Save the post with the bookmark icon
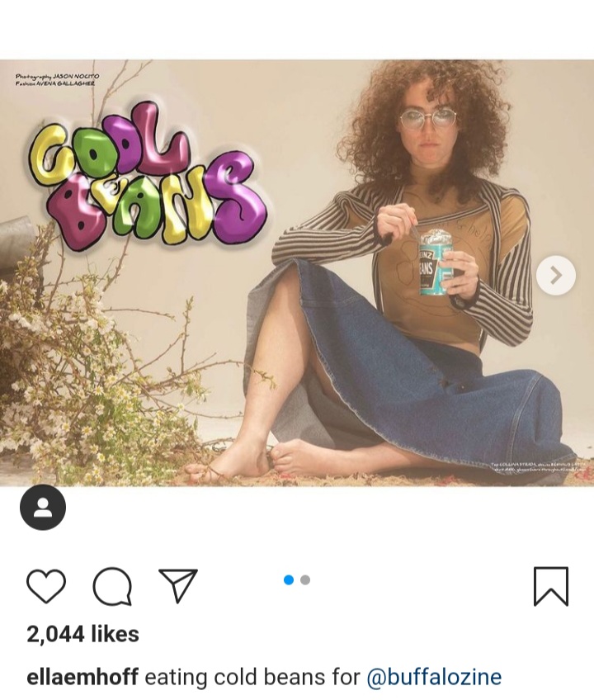Screen dimensions: 594x700 point(551,586)
